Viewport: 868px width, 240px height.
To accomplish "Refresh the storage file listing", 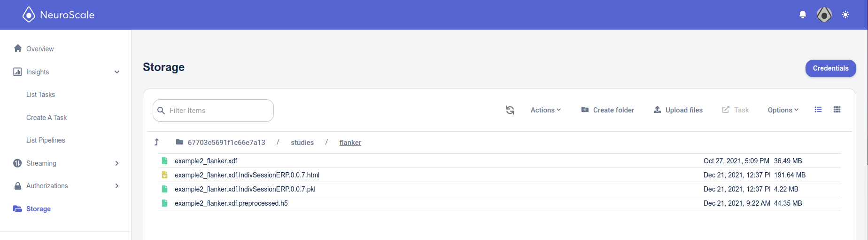I will [x=510, y=110].
